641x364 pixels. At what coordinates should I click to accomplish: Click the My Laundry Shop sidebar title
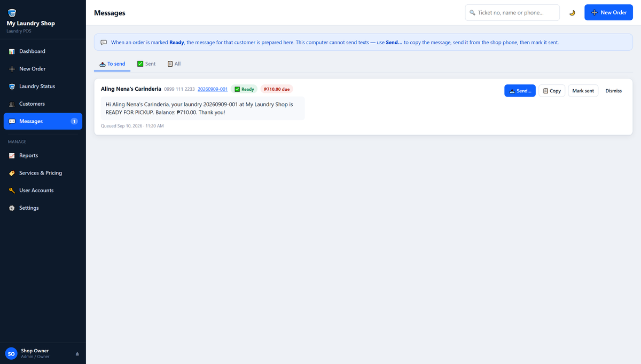point(30,23)
